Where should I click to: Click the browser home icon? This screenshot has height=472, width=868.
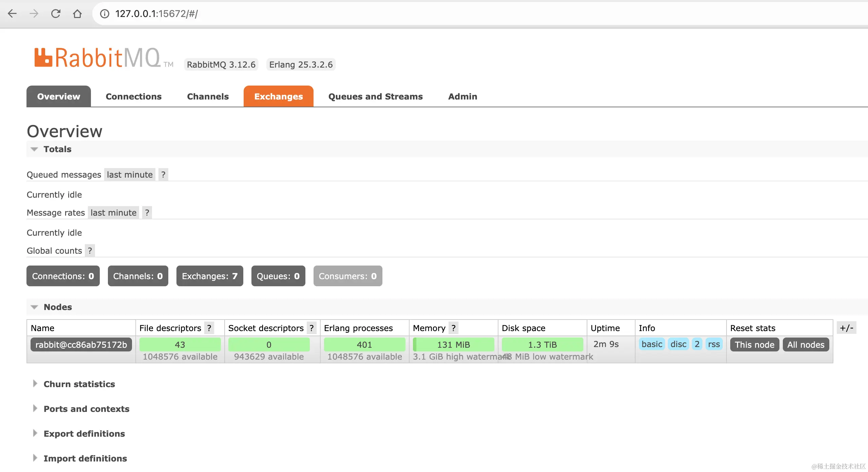pyautogui.click(x=77, y=14)
